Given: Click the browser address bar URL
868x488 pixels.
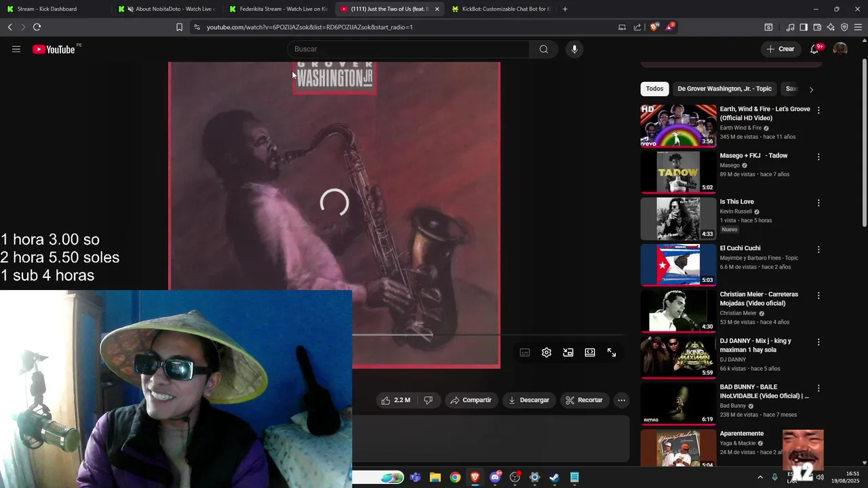Looking at the screenshot, I should 310,27.
